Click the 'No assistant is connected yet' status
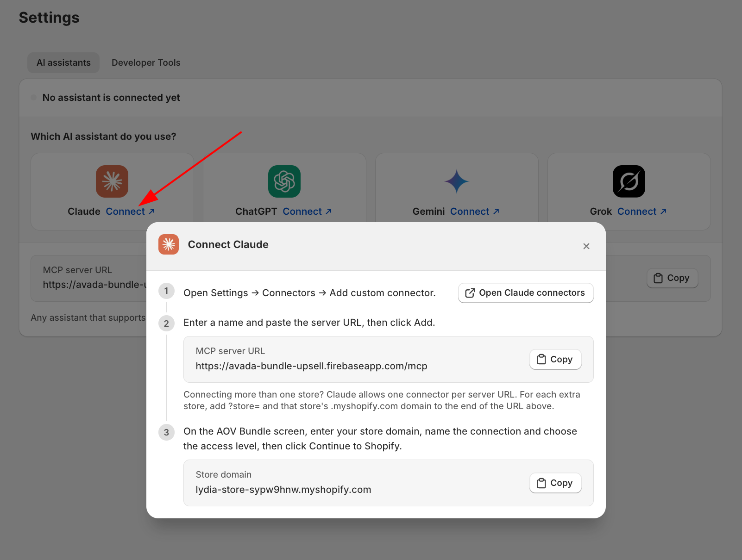Screen dimensions: 742x560 click(x=111, y=98)
